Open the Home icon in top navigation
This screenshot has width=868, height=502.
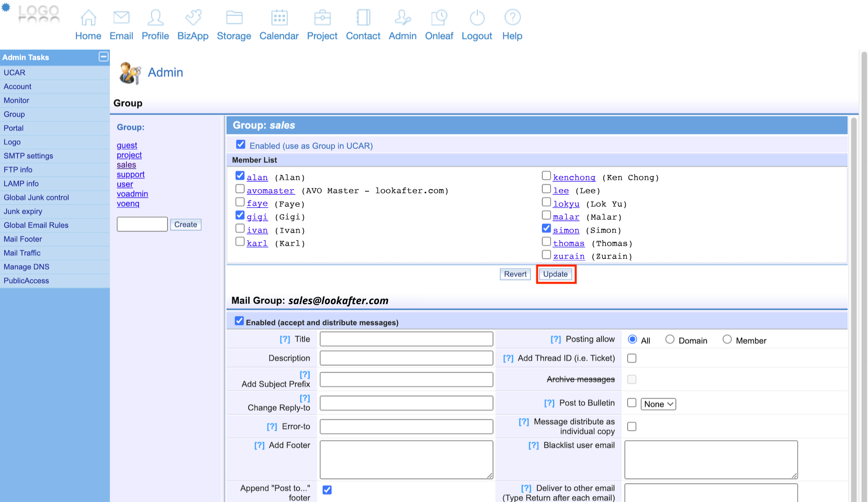[88, 18]
